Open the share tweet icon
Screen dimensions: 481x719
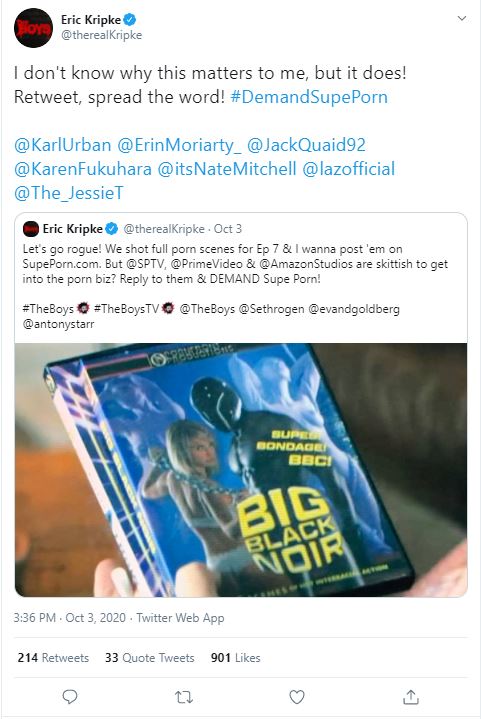tap(411, 697)
